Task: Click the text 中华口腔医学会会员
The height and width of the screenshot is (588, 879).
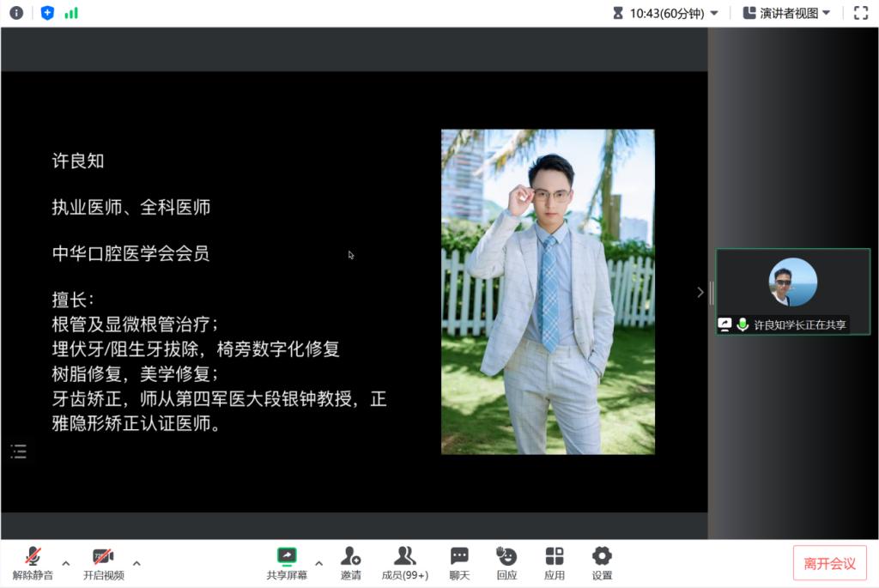Action: tap(130, 253)
